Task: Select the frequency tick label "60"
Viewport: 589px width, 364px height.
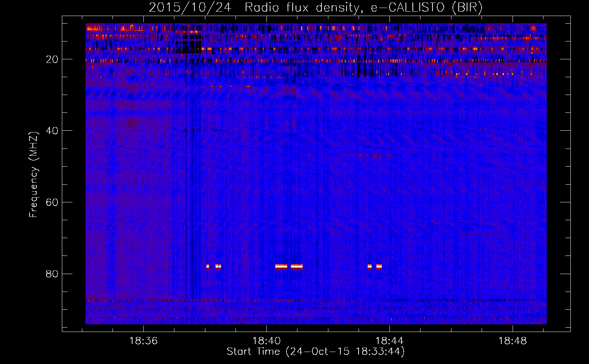Action: 52,202
